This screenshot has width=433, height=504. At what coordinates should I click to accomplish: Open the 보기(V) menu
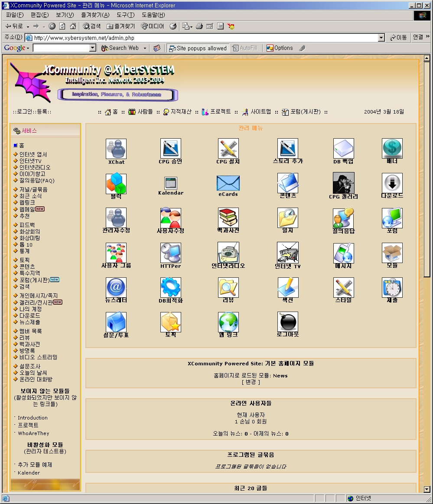tap(65, 15)
